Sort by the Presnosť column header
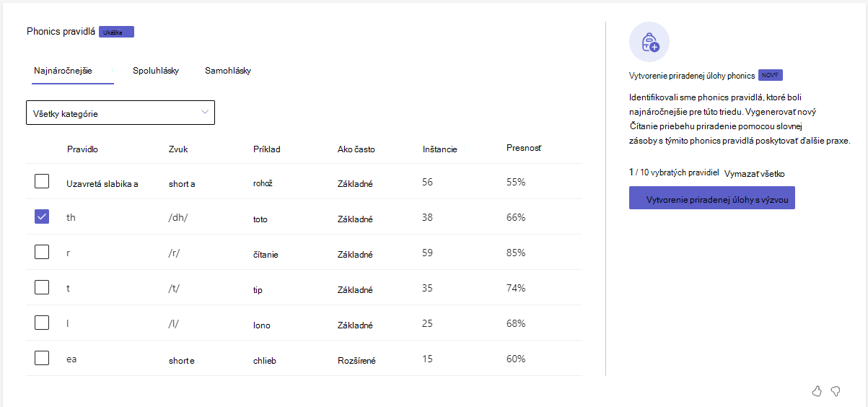The width and height of the screenshot is (868, 407). tap(524, 149)
